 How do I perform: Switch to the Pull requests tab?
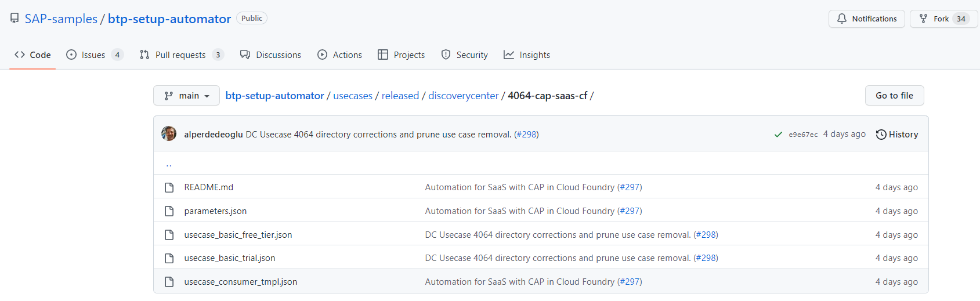(x=180, y=55)
